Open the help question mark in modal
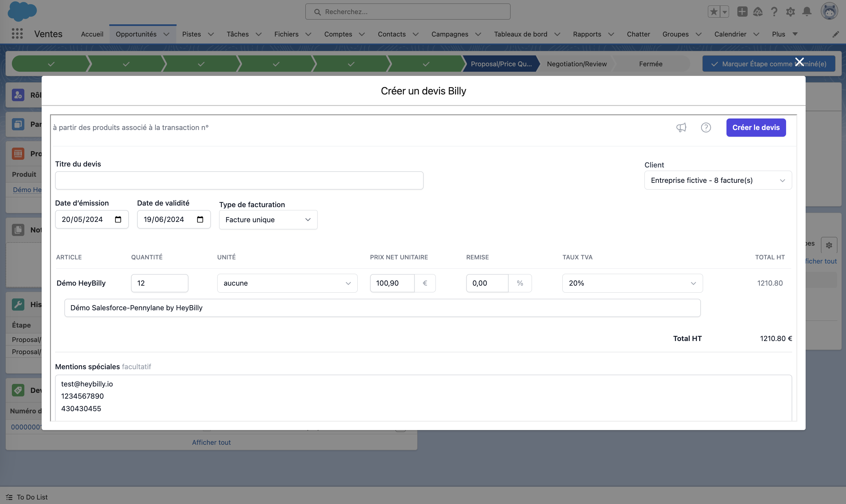846x504 pixels. (x=706, y=127)
